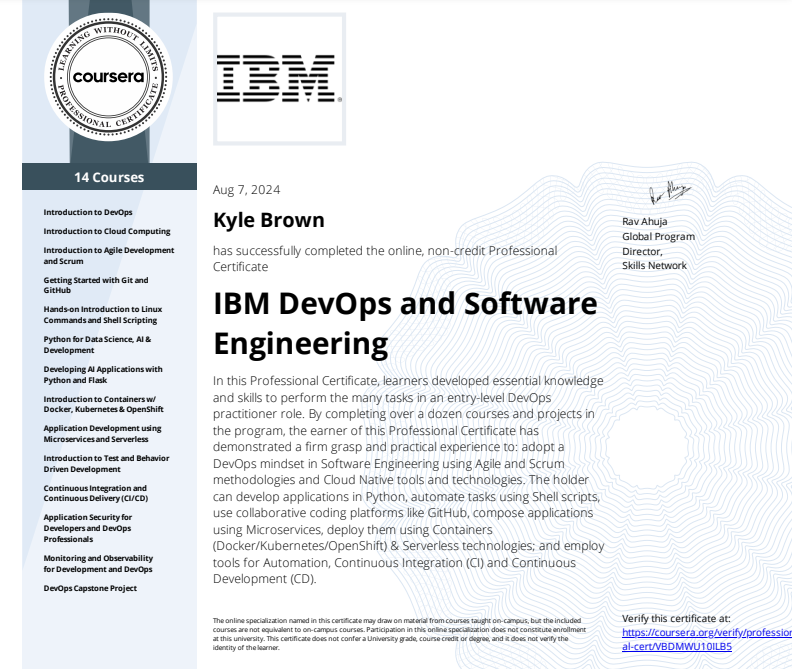Click Rav Ahuja's signature
This screenshot has height=669, width=792.
670,192
